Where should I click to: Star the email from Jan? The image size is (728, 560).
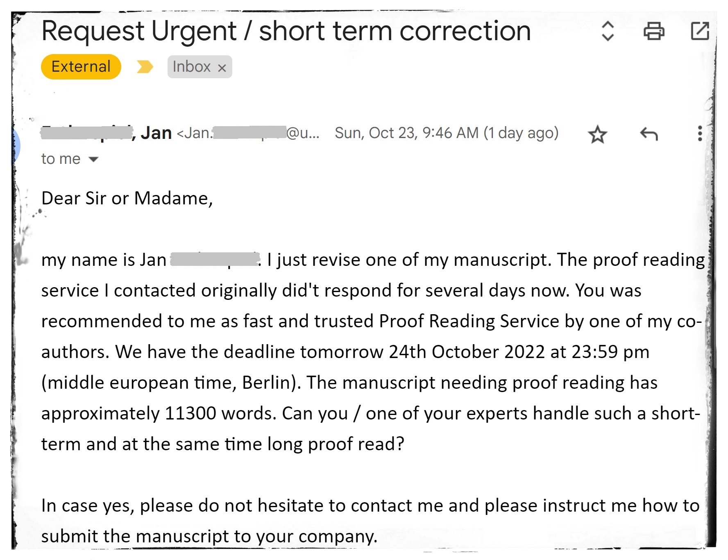[597, 134]
